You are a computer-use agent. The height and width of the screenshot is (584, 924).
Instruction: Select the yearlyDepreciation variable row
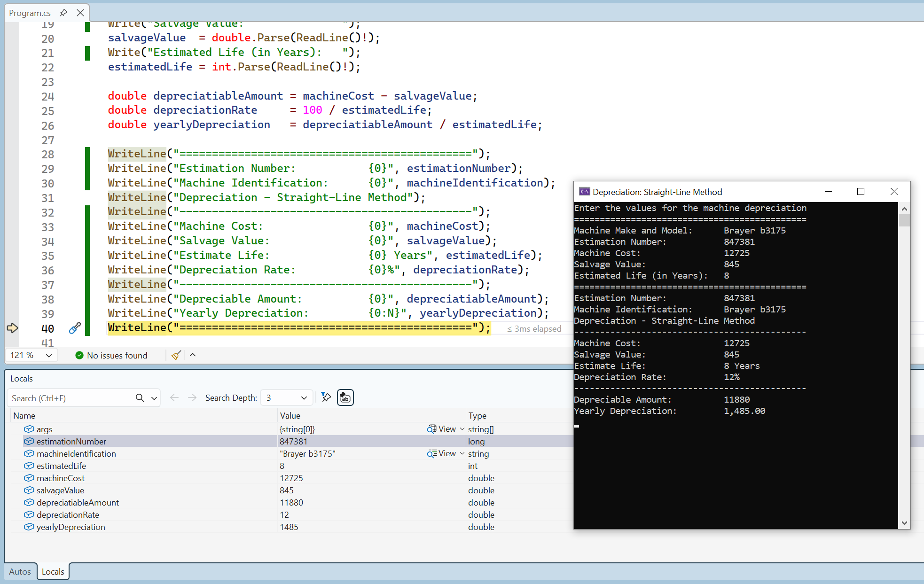coord(291,527)
